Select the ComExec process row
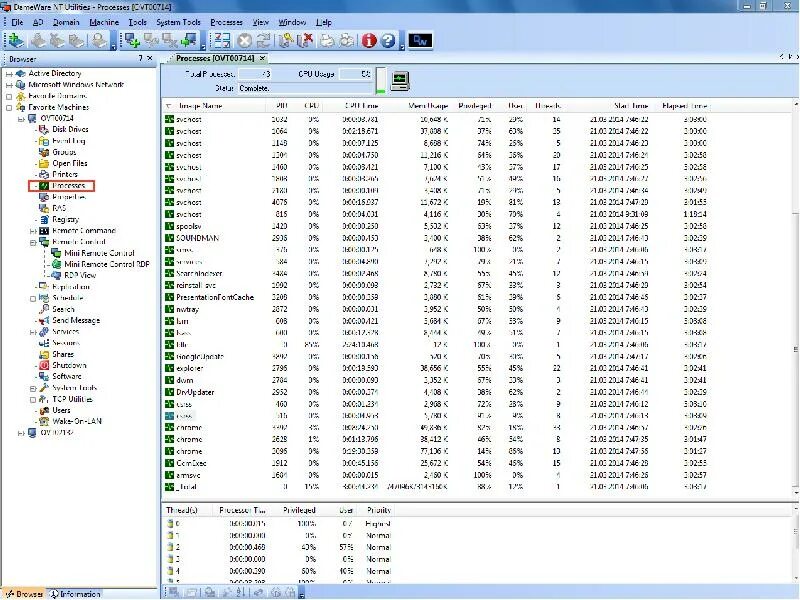This screenshot has width=800, height=600. (439, 463)
